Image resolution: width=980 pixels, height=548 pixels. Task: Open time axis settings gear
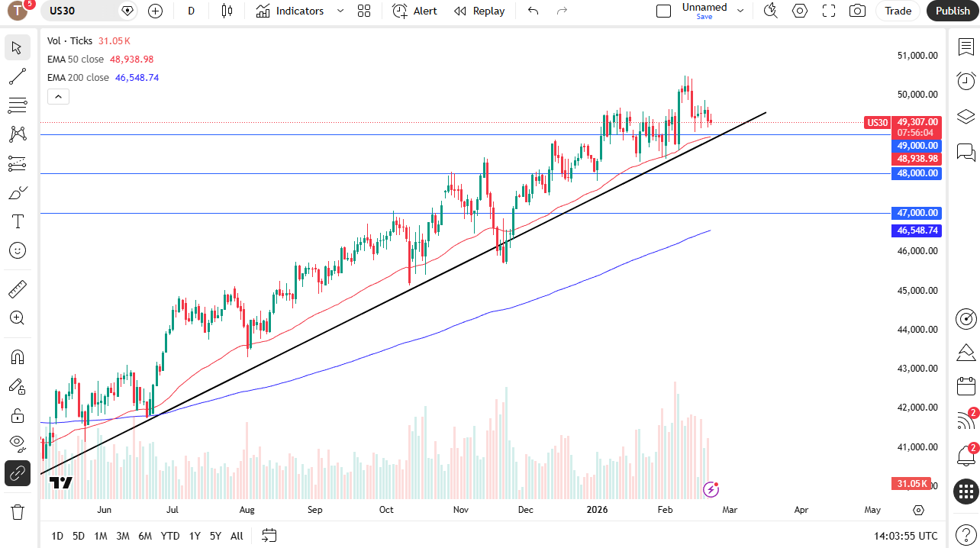click(918, 510)
